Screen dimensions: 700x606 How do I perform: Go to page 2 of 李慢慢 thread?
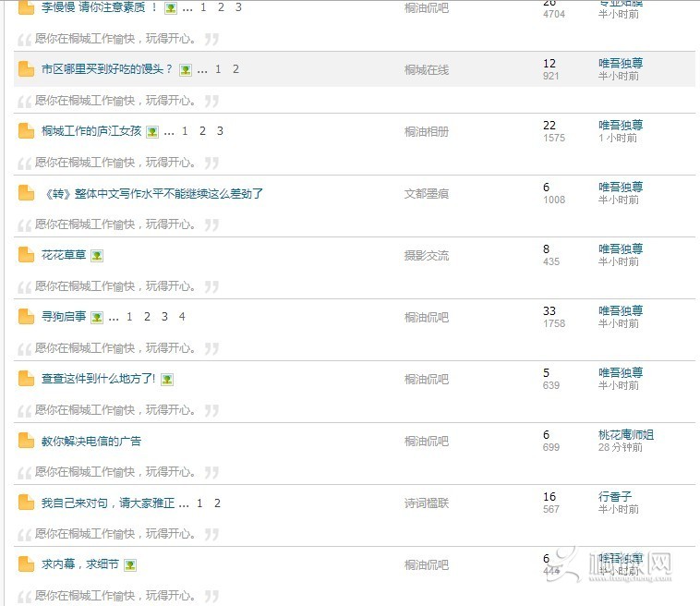221,7
